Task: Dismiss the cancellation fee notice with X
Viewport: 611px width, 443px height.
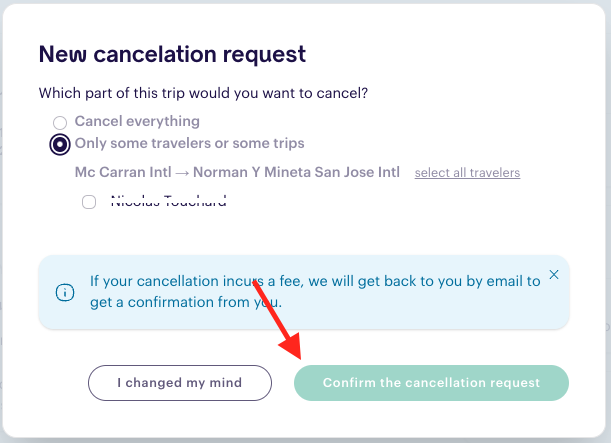Action: click(x=554, y=275)
